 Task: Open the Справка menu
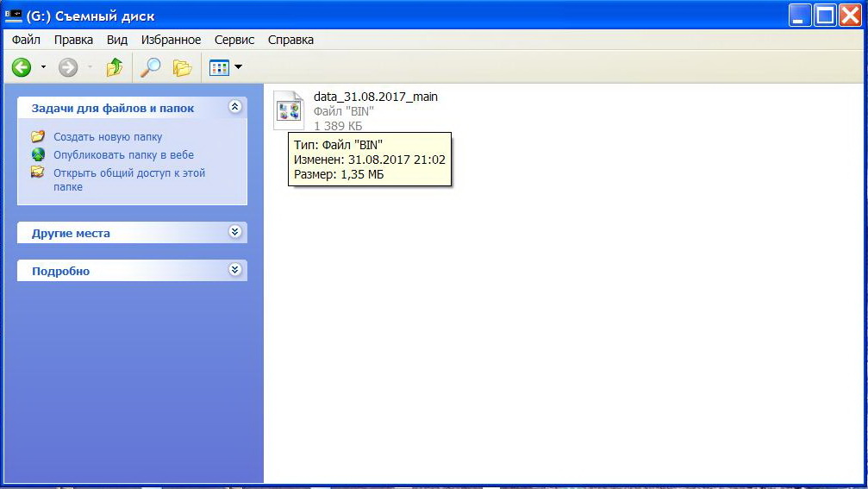[290, 40]
